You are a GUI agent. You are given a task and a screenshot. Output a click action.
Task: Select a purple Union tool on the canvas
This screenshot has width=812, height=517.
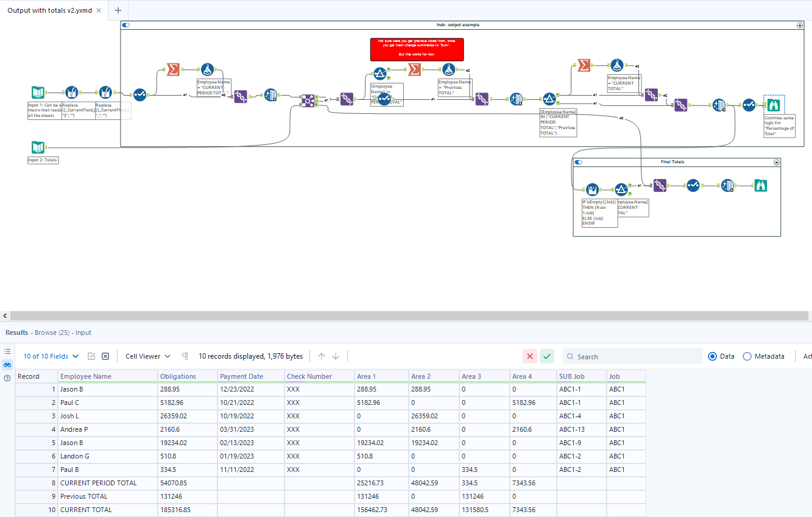click(241, 97)
